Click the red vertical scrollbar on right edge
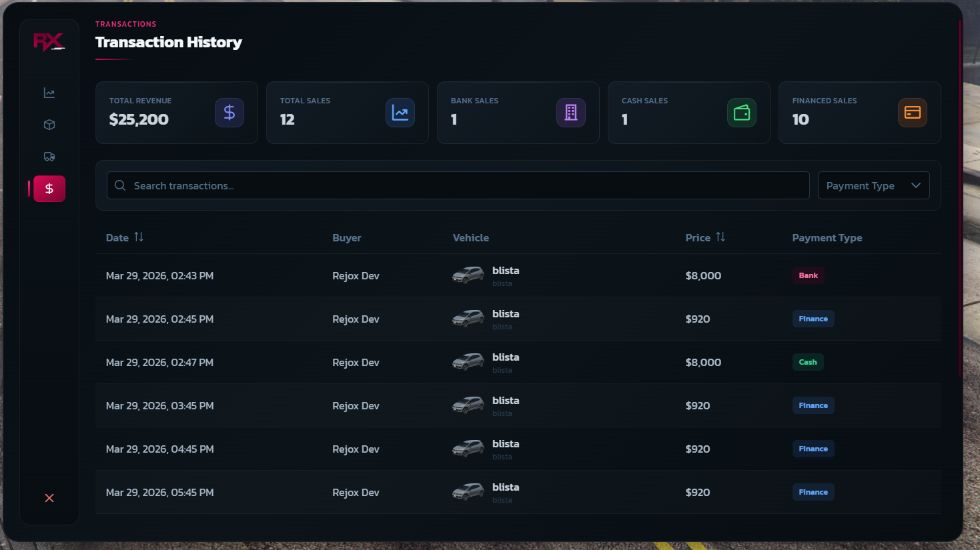Viewport: 980px width, 550px height. [960, 200]
